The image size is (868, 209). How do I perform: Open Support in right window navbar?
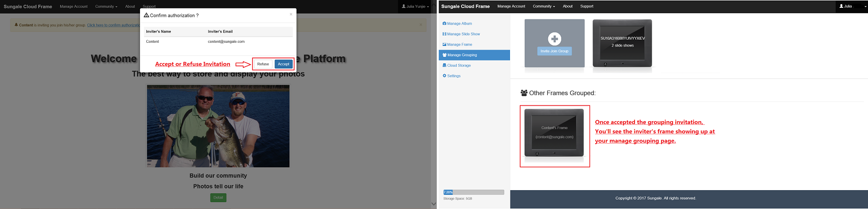point(586,6)
